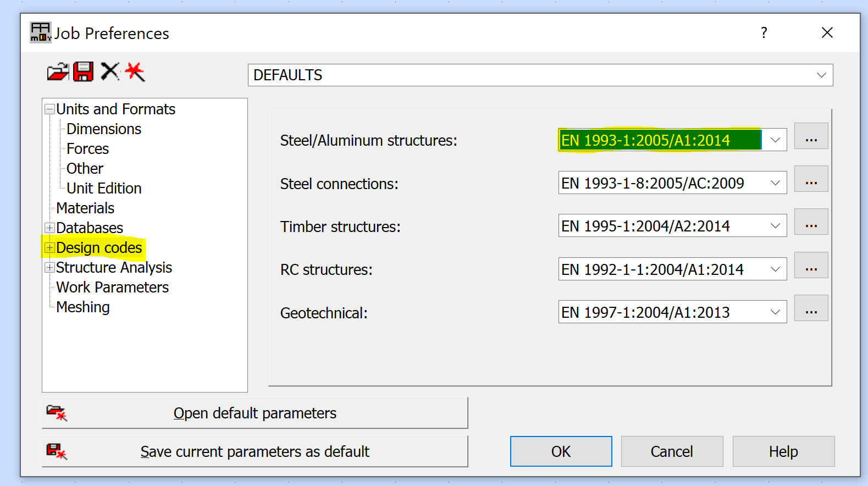The width and height of the screenshot is (868, 486).
Task: Select the Design codes tree item
Action: [x=99, y=248]
